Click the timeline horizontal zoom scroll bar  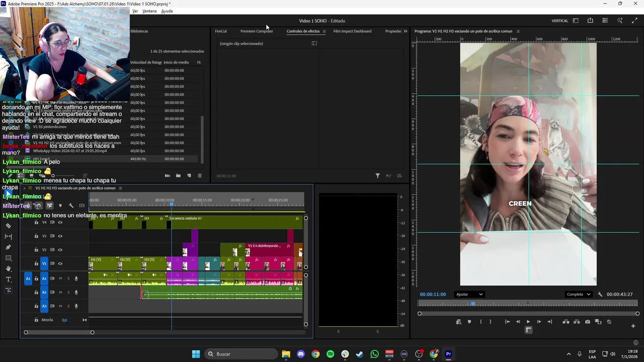(59, 332)
